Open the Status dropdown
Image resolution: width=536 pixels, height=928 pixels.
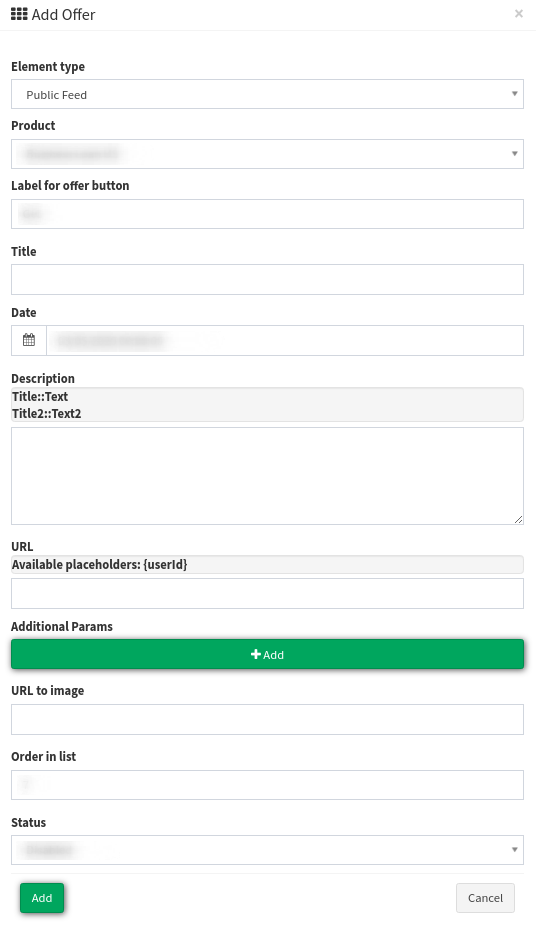(x=267, y=850)
